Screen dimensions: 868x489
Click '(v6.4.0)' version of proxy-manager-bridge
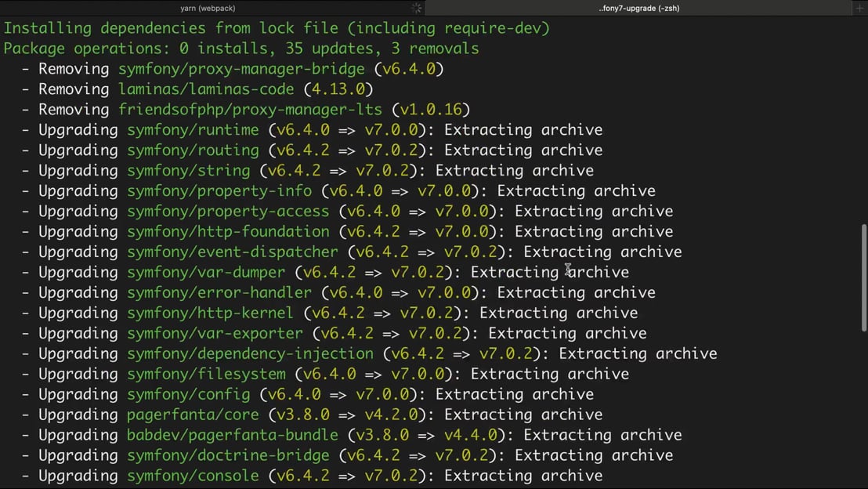pos(409,69)
